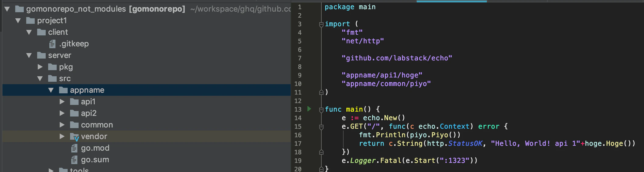Viewport: 644px width, 172px height.
Task: Collapse the server folder arrow
Action: coord(29,56)
